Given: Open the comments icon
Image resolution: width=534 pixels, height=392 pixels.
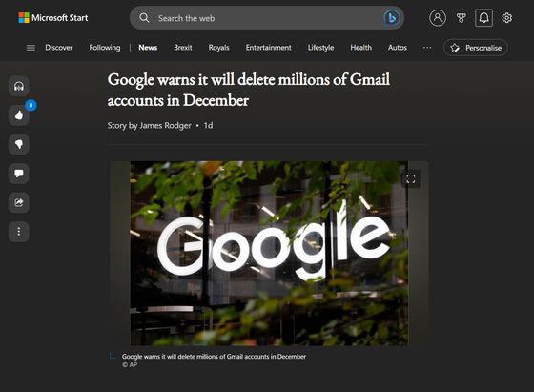Looking at the screenshot, I should point(19,174).
